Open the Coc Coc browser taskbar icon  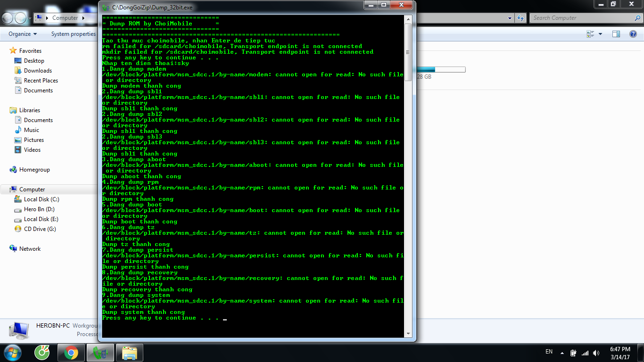pos(42,353)
